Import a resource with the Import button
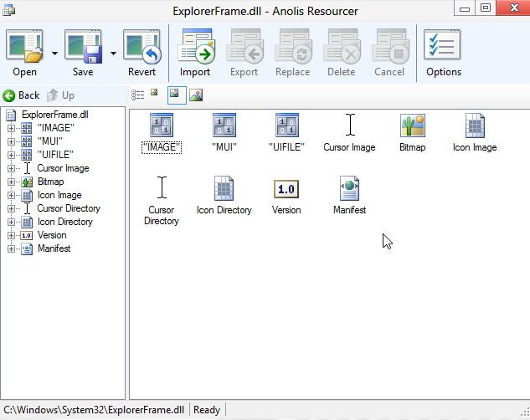The height and width of the screenshot is (420, 530). point(195,54)
